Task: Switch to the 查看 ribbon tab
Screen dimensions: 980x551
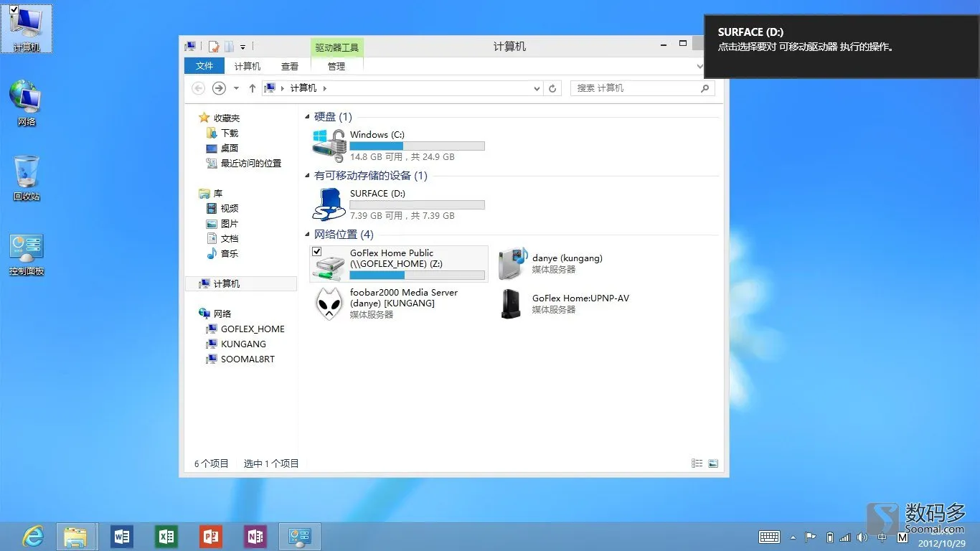Action: [x=290, y=66]
